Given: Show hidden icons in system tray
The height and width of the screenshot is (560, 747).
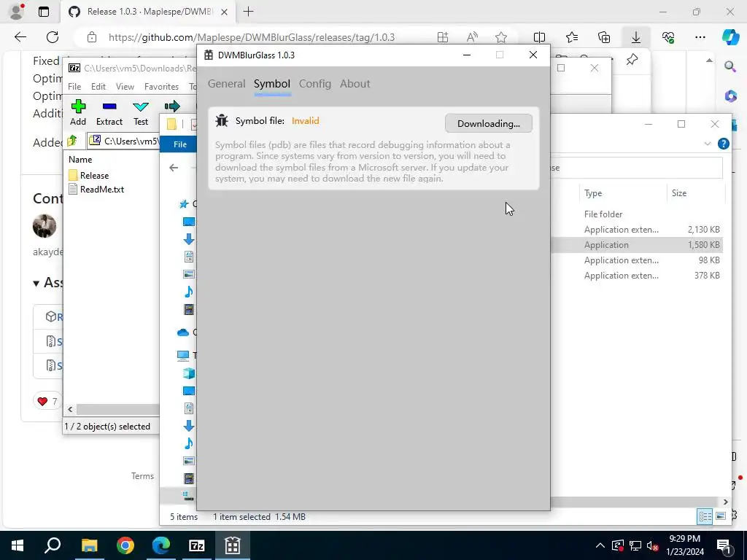Looking at the screenshot, I should (x=600, y=545).
